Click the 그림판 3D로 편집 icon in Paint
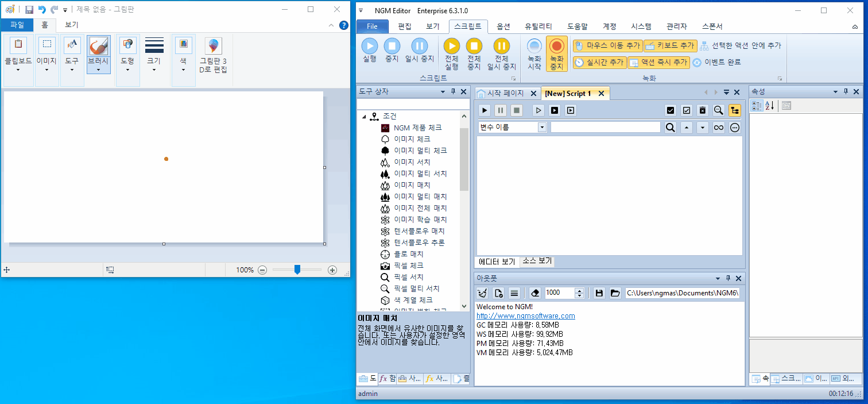The width and height of the screenshot is (868, 404). (214, 47)
